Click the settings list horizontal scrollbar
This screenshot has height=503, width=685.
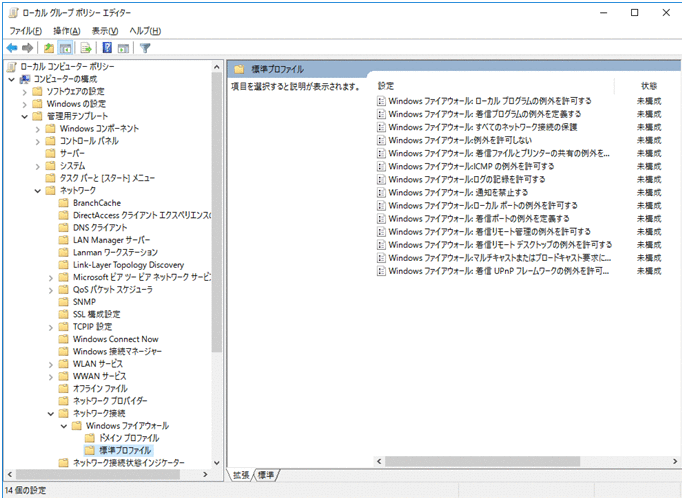click(482, 461)
